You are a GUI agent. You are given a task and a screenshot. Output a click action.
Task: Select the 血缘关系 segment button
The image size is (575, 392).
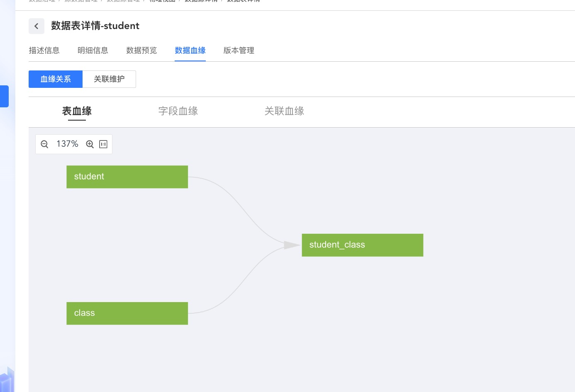(x=56, y=79)
